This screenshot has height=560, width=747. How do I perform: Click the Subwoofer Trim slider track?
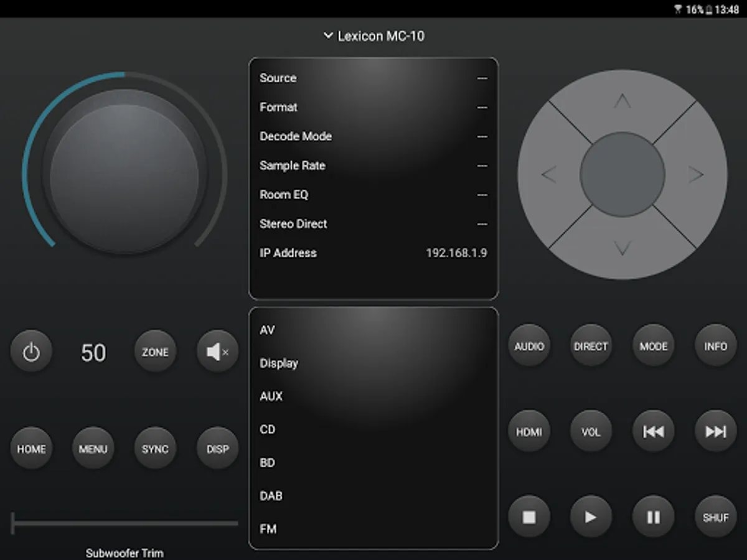[125, 523]
